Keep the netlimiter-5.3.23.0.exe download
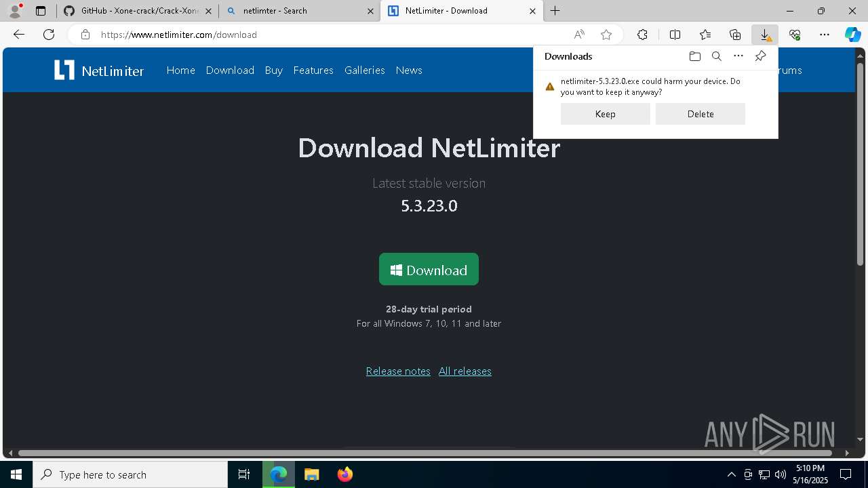The height and width of the screenshot is (488, 868). pos(605,114)
